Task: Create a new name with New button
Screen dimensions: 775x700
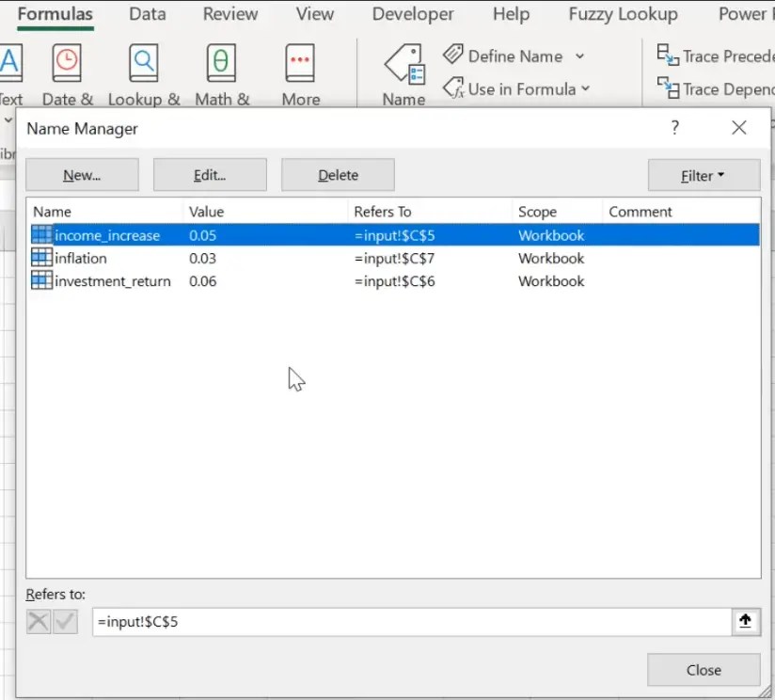Action: pos(82,175)
